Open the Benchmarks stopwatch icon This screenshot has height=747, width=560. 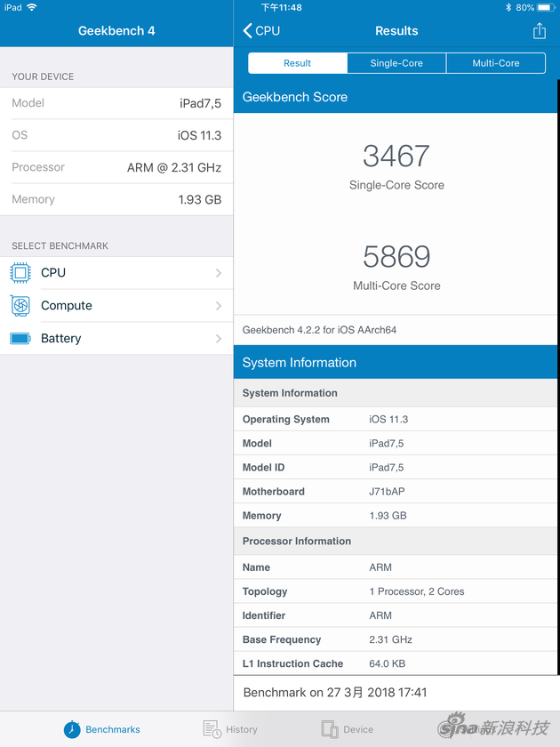point(72,729)
